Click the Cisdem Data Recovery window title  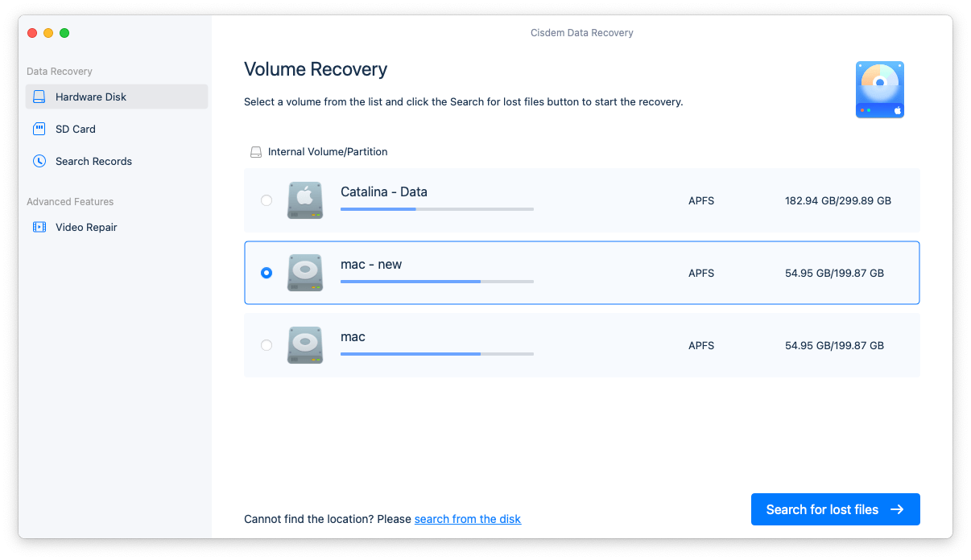[582, 33]
